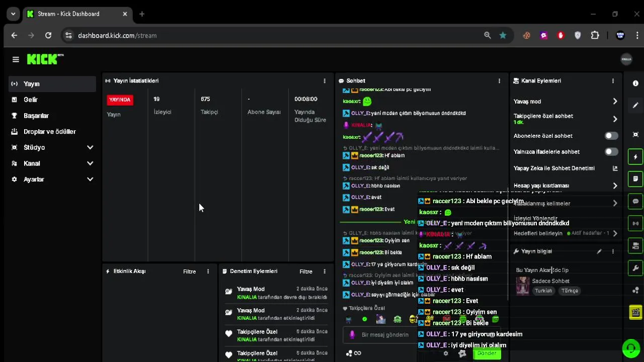The image size is (644, 362).
Task: Open a new browser tab
Action: [x=142, y=14]
